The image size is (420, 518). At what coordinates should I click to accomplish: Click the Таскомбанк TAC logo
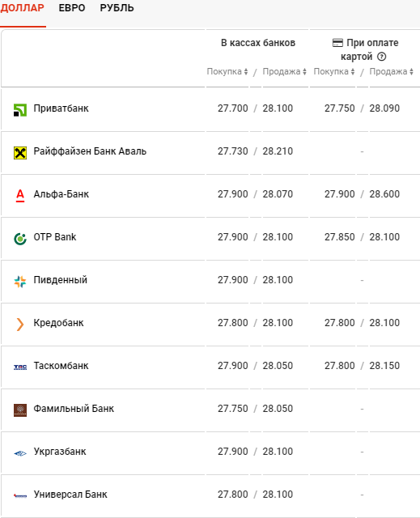coord(20,367)
